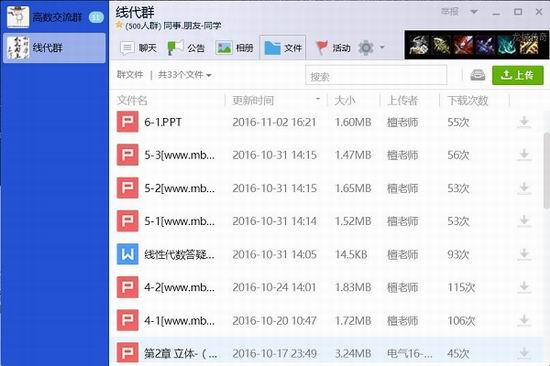Viewport: 550px width, 366px height.
Task: Click the 举报 report link
Action: 450,12
